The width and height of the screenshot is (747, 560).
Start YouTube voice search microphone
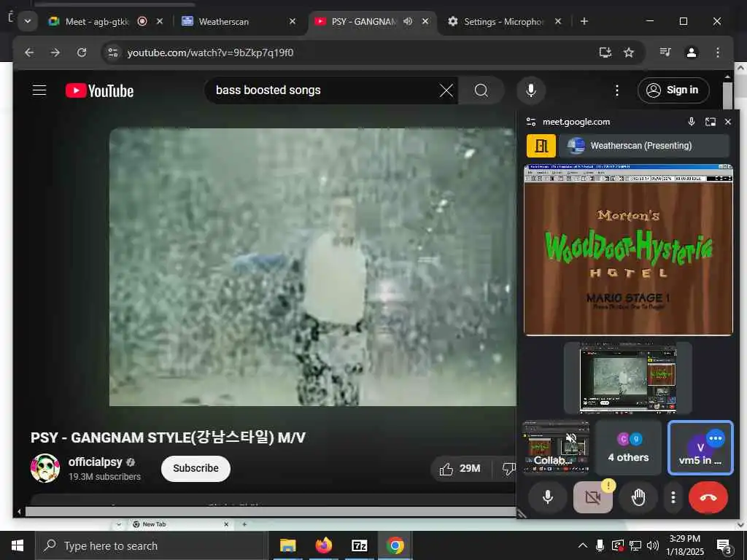531,90
